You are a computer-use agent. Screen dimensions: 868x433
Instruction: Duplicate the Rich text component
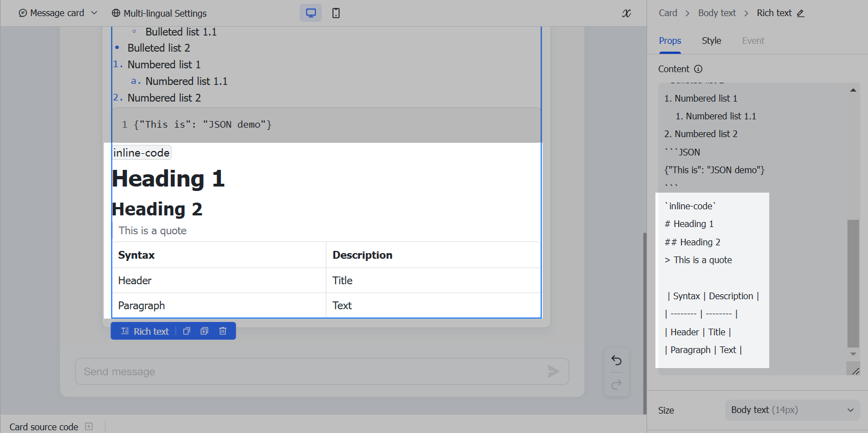coord(204,331)
